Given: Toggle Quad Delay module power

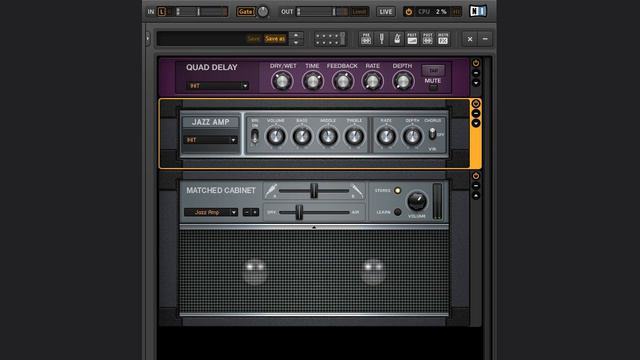Looking at the screenshot, I should (476, 63).
